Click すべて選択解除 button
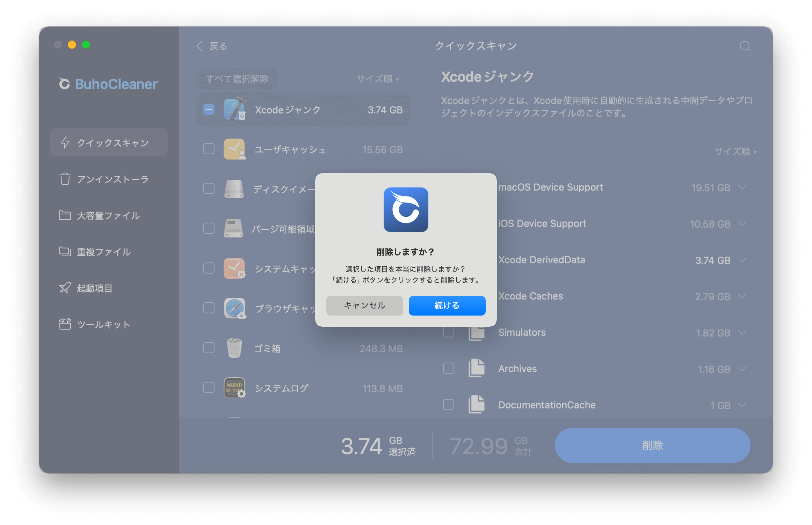The image size is (812, 525). click(237, 79)
